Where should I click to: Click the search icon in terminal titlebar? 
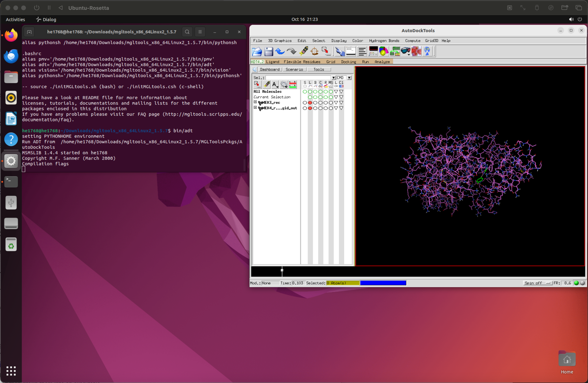(187, 32)
